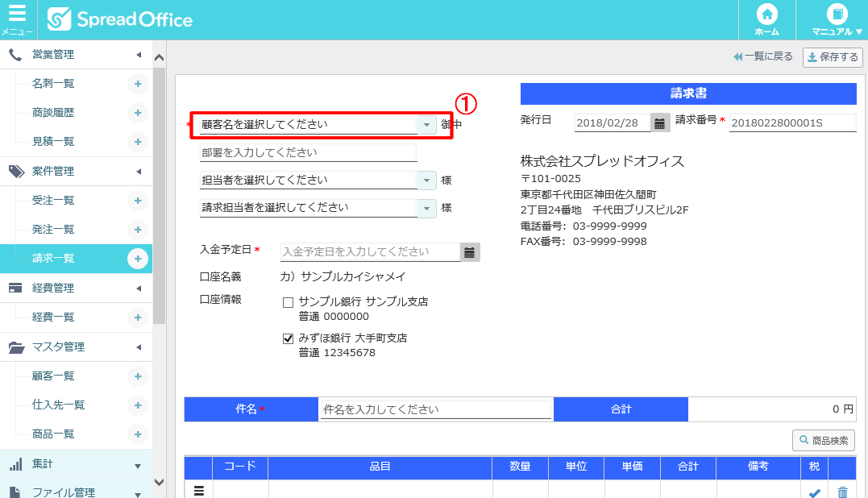Add new 顧客 with plus icon

(138, 376)
